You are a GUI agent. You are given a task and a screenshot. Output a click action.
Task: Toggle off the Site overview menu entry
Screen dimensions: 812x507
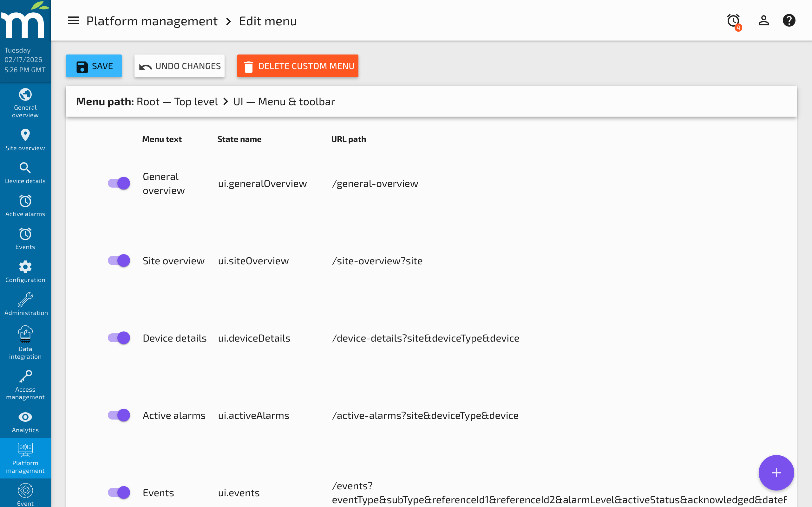pos(119,260)
